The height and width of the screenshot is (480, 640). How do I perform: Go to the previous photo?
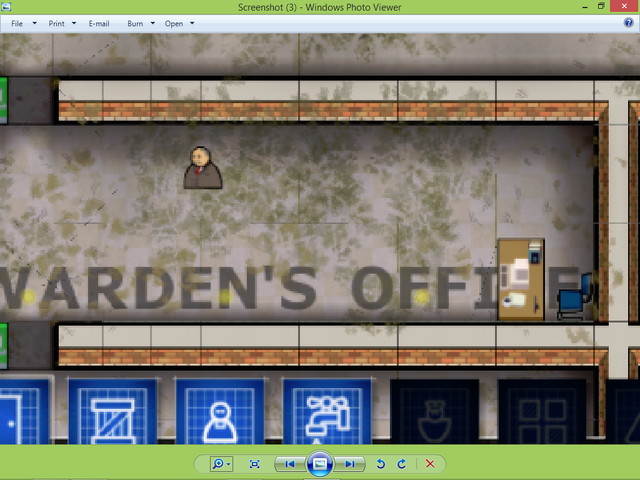click(x=290, y=464)
